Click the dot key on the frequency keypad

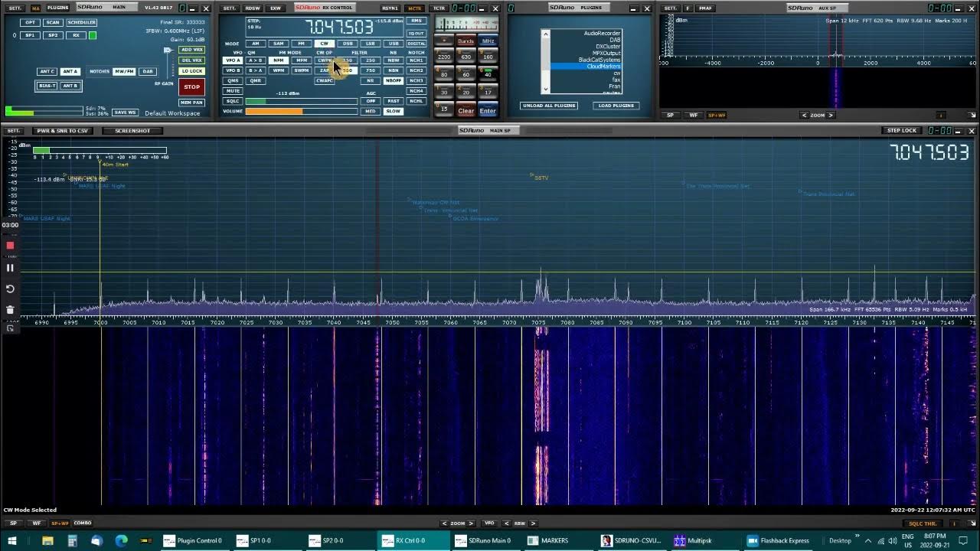[x=444, y=41]
